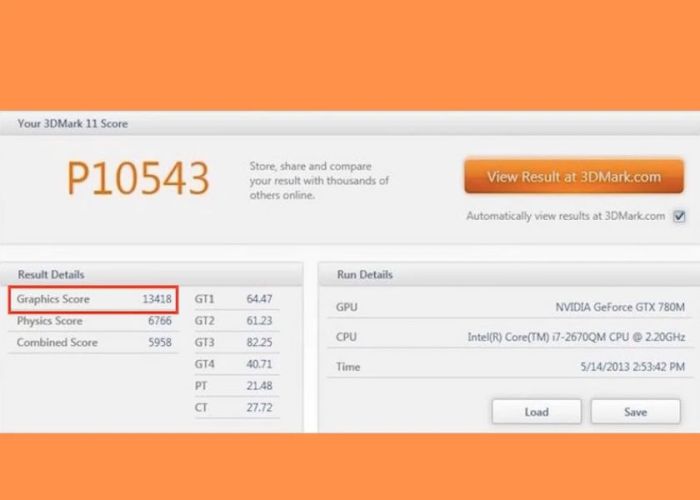
Task: Click the Result Details panel header
Action: point(152,274)
